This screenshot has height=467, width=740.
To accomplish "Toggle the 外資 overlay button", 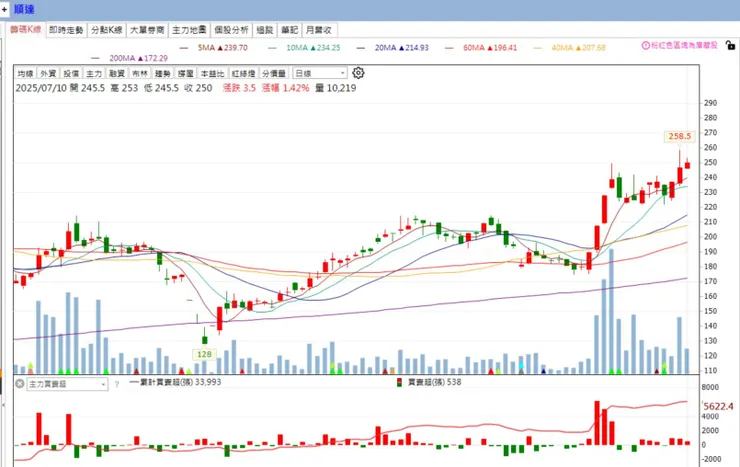I will coord(48,73).
